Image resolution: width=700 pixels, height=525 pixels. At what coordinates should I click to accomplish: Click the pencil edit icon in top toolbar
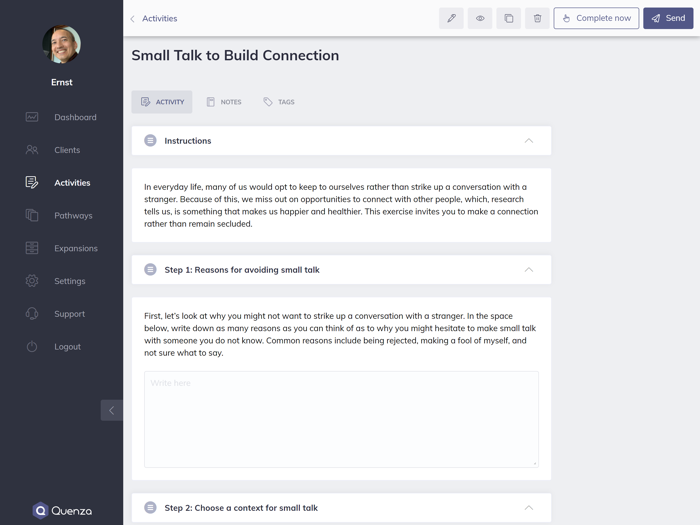pos(451,18)
